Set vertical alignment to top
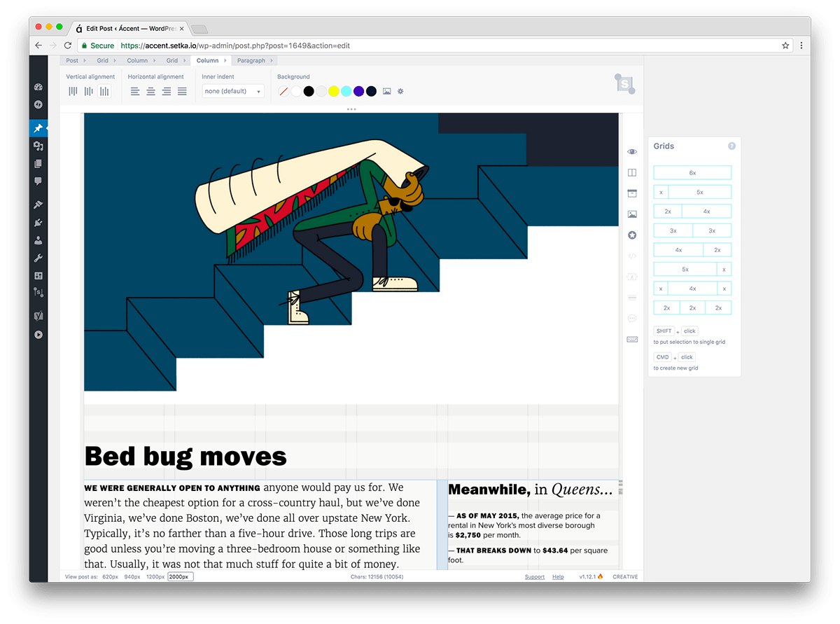The width and height of the screenshot is (840, 624). (x=73, y=91)
